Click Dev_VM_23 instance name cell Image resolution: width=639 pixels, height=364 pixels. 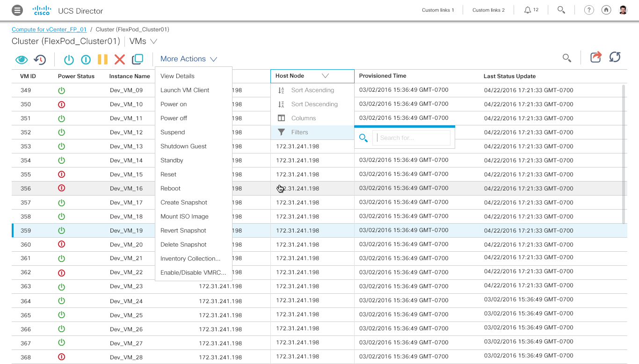[x=126, y=287]
